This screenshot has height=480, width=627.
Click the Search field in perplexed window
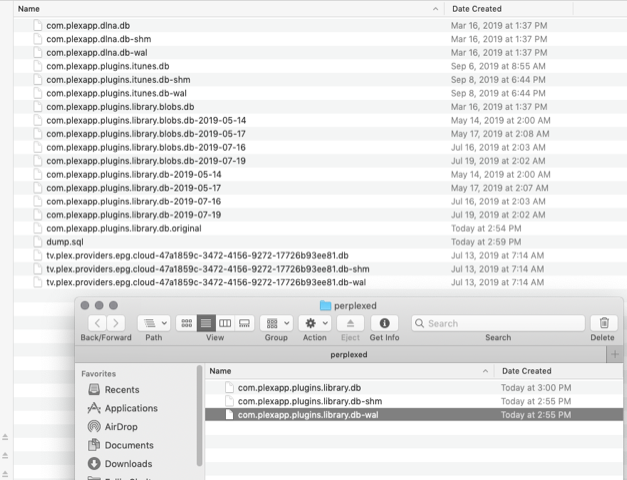(498, 323)
